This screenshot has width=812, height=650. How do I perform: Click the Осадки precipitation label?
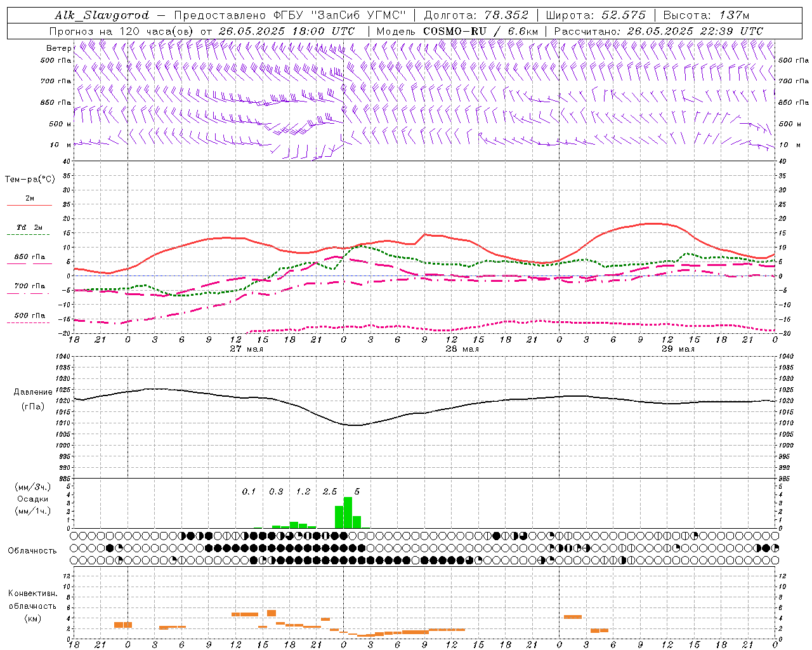(32, 499)
